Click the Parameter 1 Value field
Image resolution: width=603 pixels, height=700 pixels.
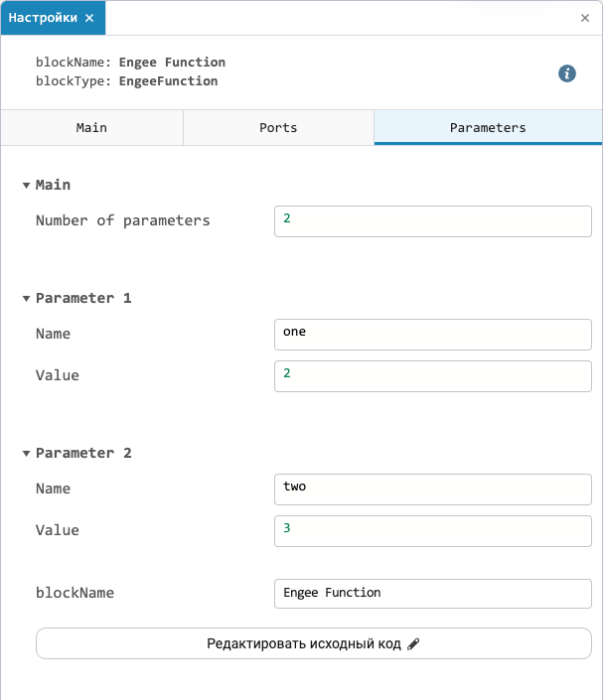coord(433,376)
